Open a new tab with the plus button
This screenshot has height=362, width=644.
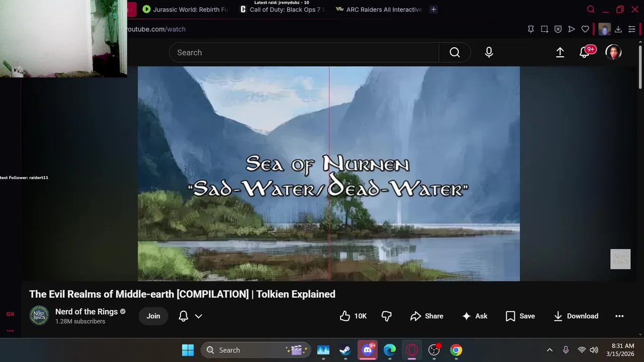(x=434, y=9)
